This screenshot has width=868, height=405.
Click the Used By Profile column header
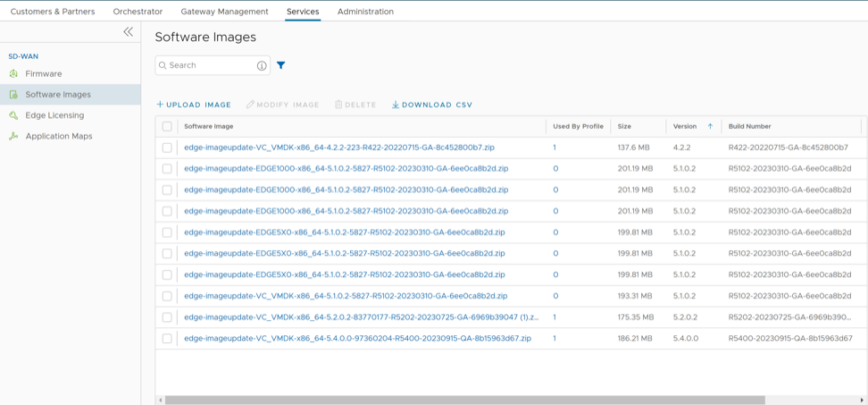coord(578,127)
